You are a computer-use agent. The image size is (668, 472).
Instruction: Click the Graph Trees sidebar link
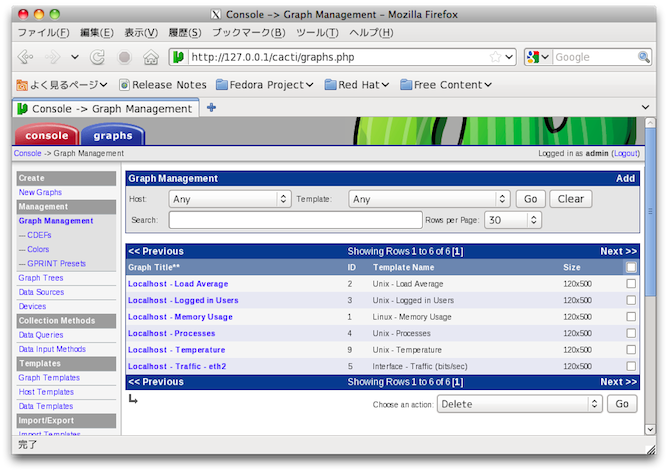[x=41, y=278]
